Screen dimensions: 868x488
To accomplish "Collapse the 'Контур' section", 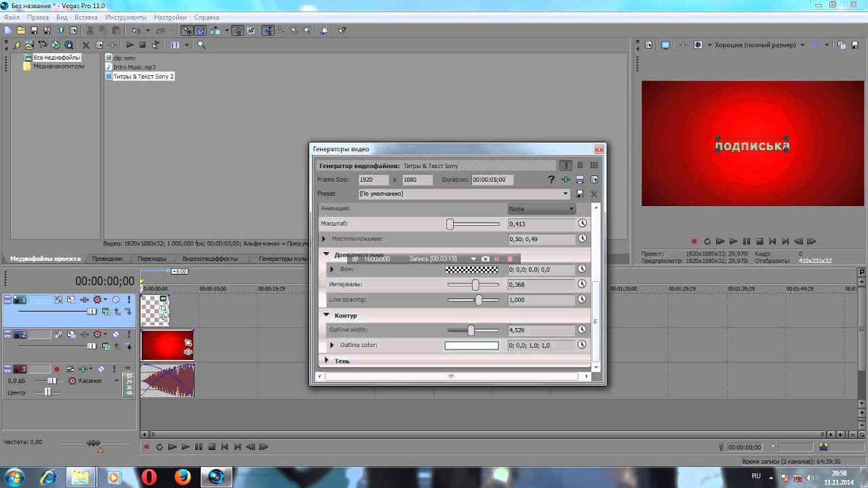I will coord(326,315).
